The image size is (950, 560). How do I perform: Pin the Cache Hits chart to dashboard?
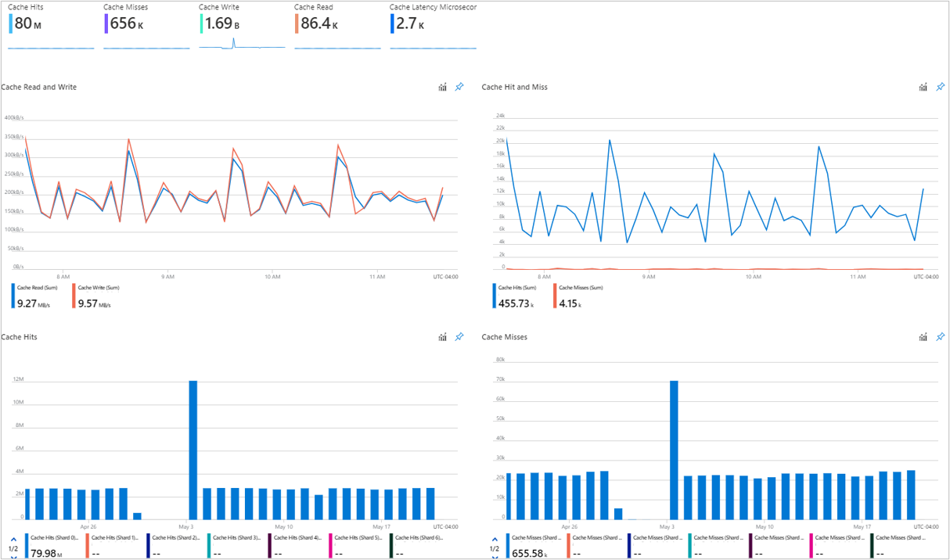[x=460, y=336]
